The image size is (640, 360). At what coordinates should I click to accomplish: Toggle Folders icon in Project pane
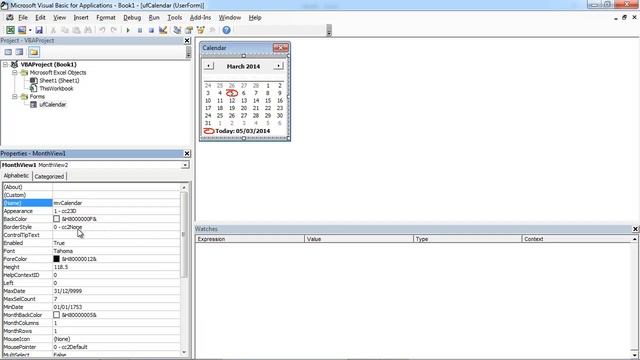coord(34,52)
